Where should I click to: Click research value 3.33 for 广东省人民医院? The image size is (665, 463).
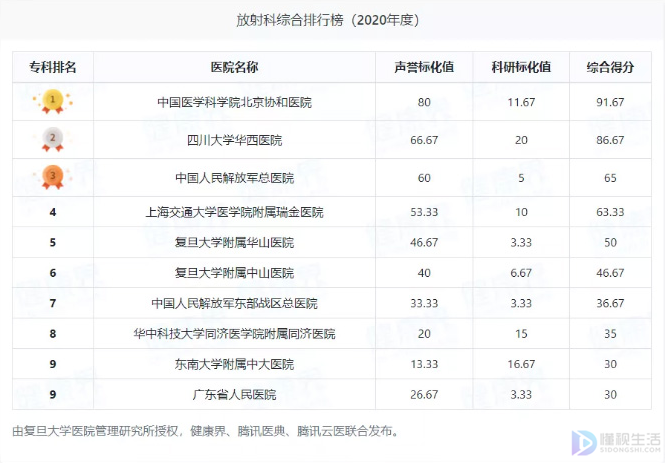(x=521, y=395)
